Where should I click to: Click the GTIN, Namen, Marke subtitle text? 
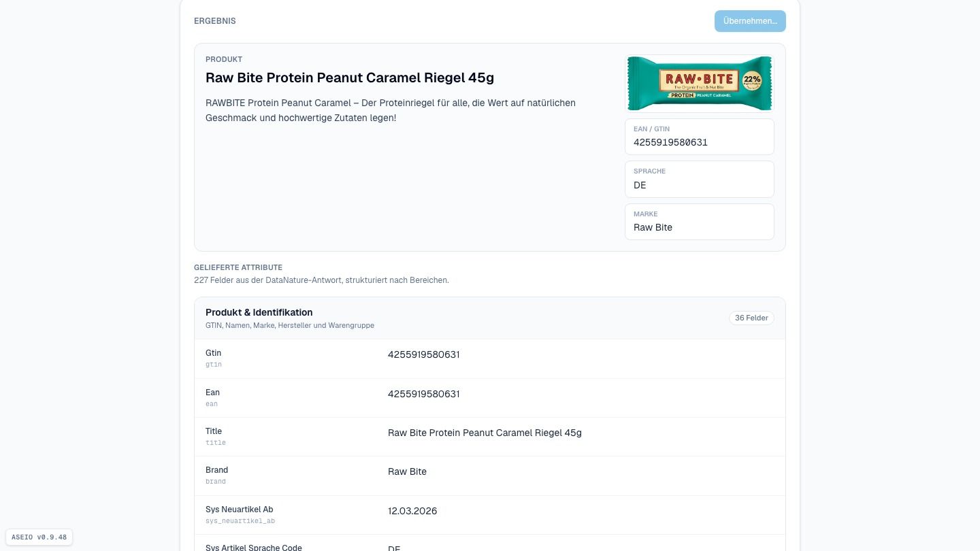pos(290,326)
